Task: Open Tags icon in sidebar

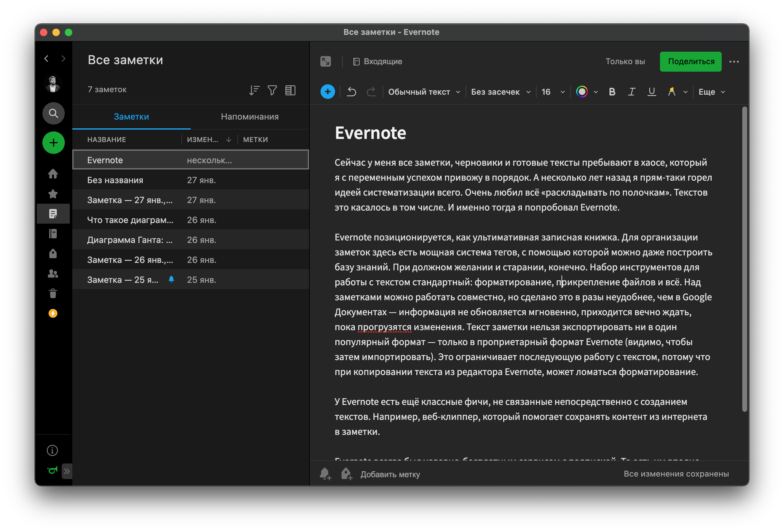Action: point(53,254)
